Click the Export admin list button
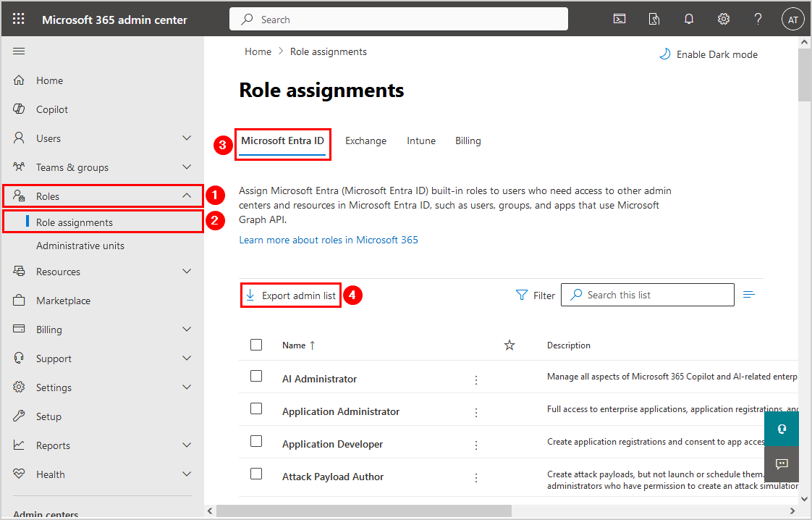 291,295
